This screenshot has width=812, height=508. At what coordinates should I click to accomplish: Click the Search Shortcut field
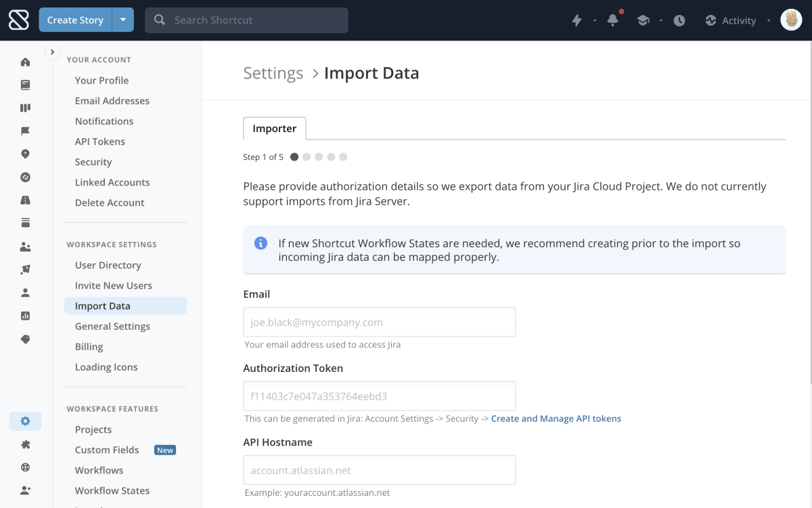pyautogui.click(x=246, y=20)
